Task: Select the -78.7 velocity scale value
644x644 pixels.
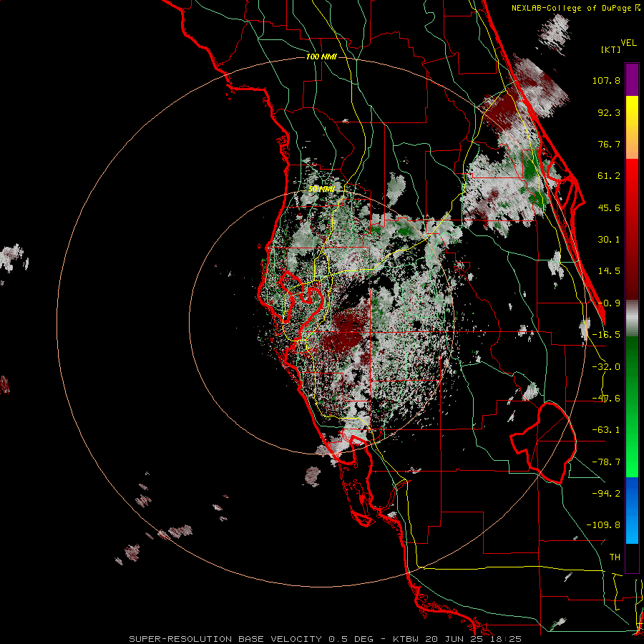Action: [x=606, y=462]
